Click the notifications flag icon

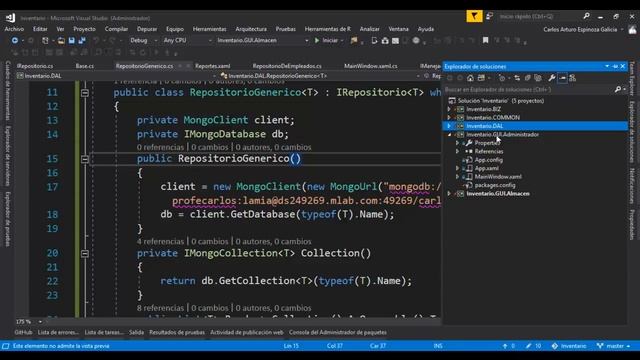point(474,16)
